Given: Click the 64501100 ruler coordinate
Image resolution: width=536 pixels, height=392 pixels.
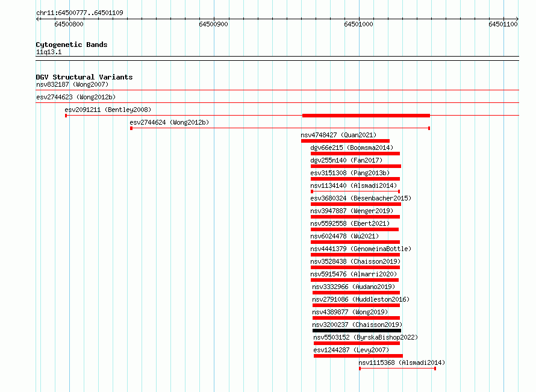Looking at the screenshot, I should pos(503,24).
